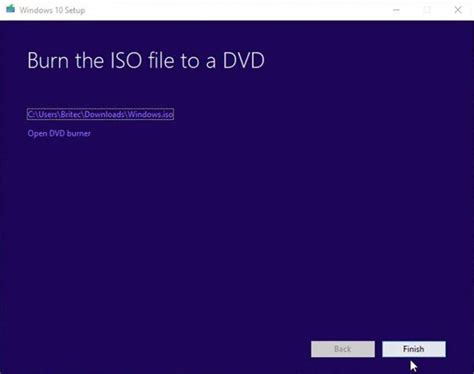Click the disabled maximize button
The image size is (474, 374).
click(427, 10)
